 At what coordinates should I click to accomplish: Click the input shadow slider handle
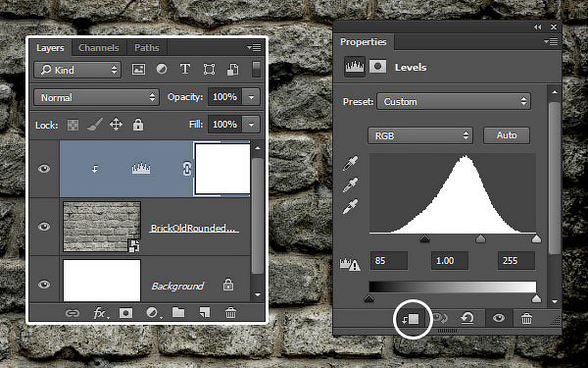pyautogui.click(x=424, y=238)
